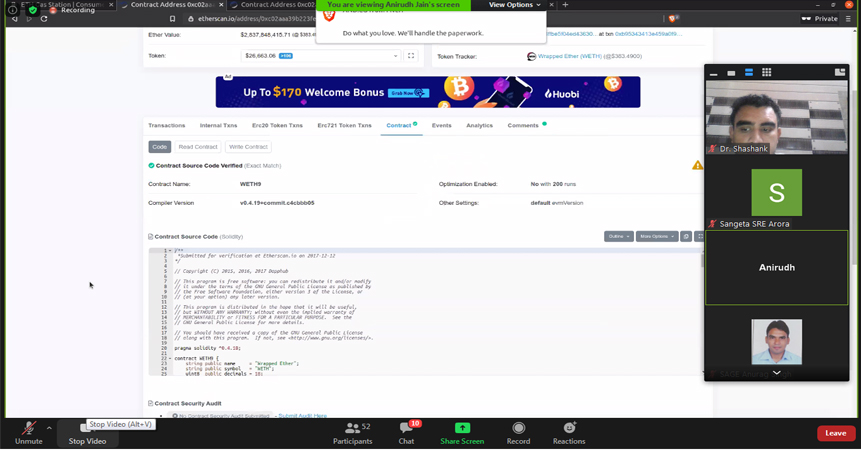The height and width of the screenshot is (450, 861).
Task: Open the Zoom Chat panel
Action: point(406,432)
